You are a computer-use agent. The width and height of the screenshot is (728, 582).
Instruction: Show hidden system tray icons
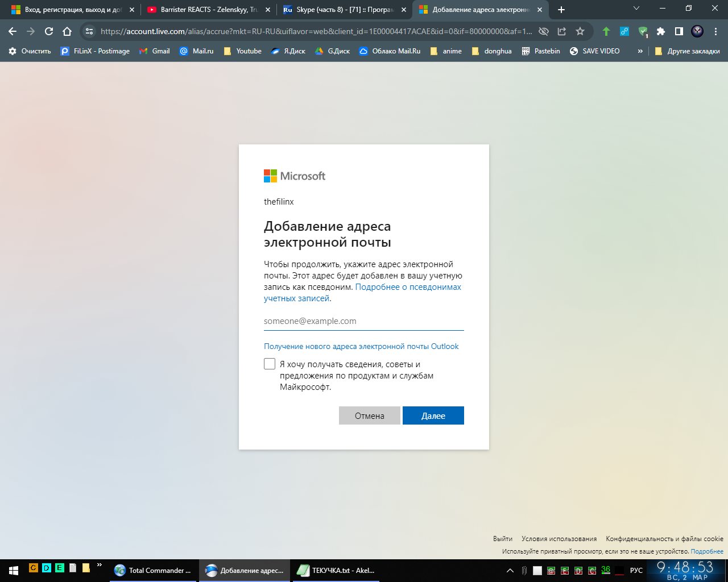(x=510, y=570)
